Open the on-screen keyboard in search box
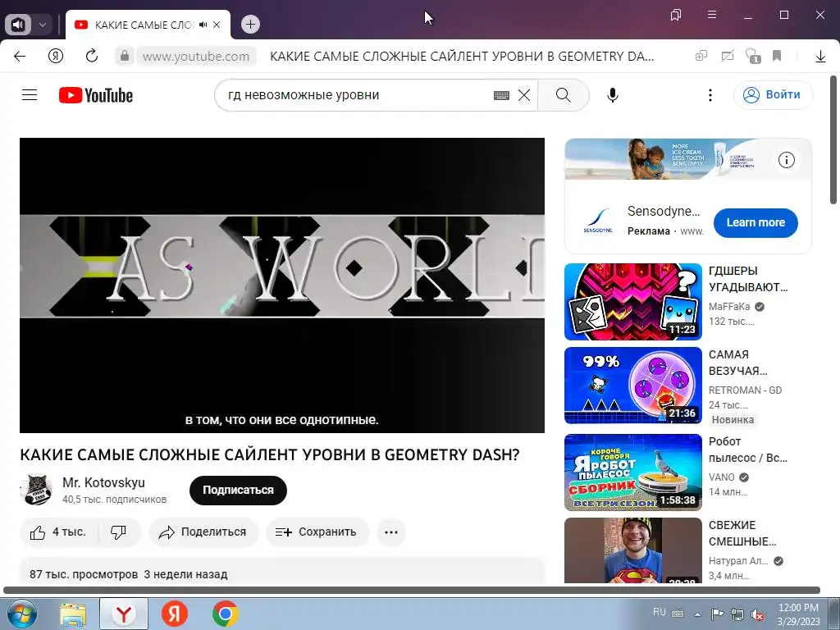This screenshot has width=840, height=630. point(501,95)
